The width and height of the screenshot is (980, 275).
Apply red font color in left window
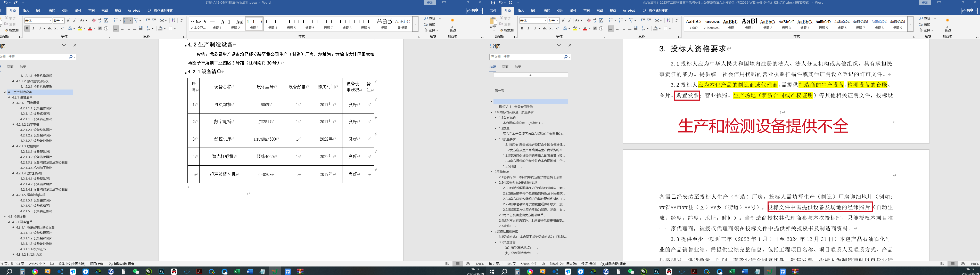click(x=90, y=29)
